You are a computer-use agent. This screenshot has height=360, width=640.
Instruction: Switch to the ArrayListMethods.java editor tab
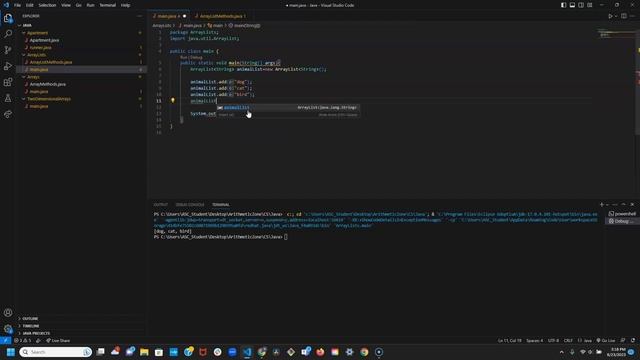coord(220,16)
